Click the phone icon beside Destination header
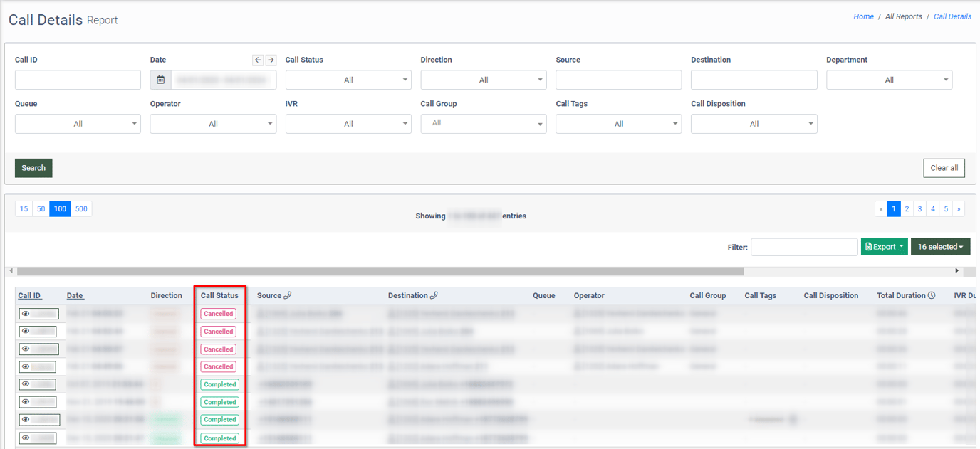The width and height of the screenshot is (980, 449). click(434, 296)
